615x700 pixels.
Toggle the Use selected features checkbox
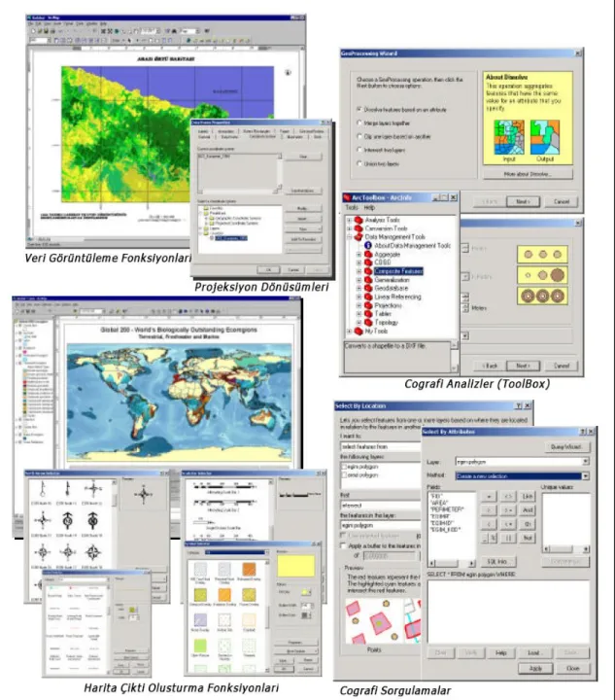click(x=343, y=535)
